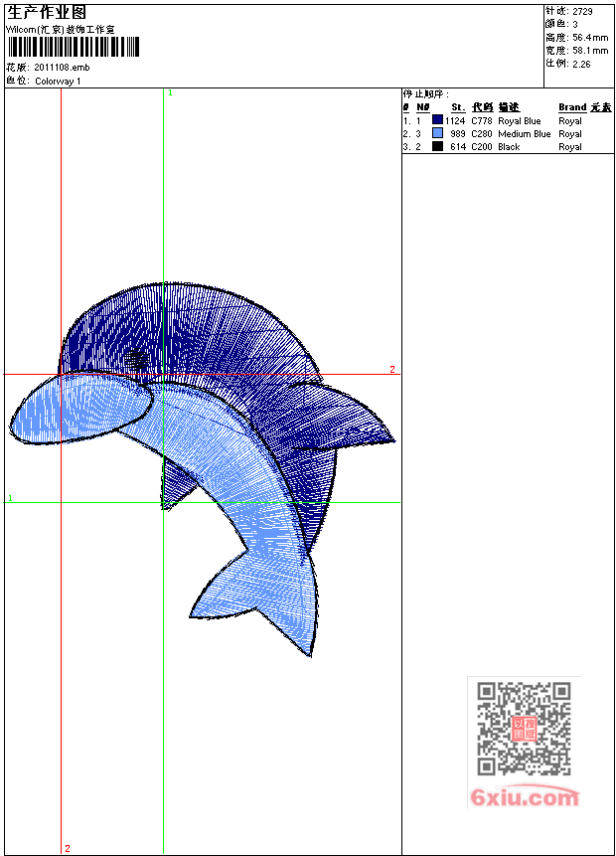Select the Medium Blue color swatch

click(x=437, y=133)
